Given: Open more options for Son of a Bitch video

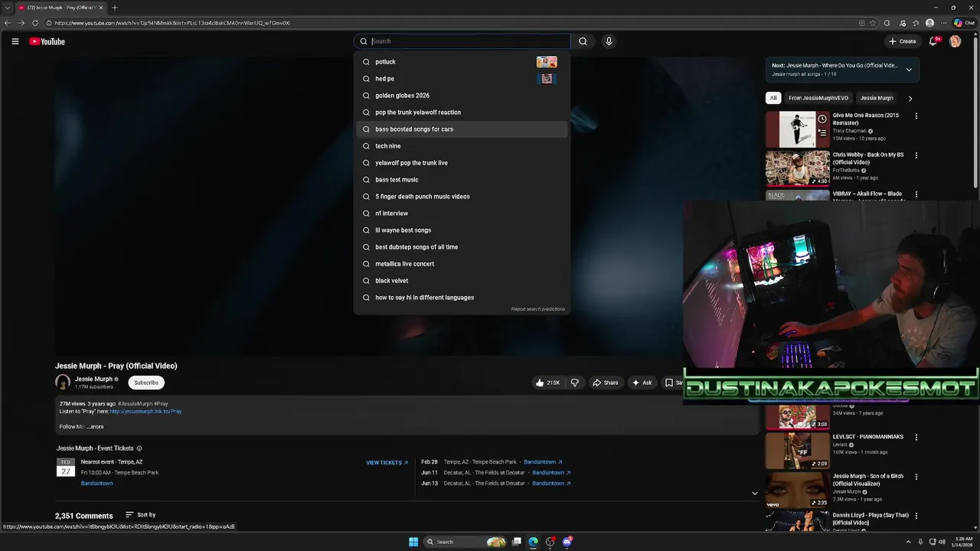Looking at the screenshot, I should tap(916, 477).
